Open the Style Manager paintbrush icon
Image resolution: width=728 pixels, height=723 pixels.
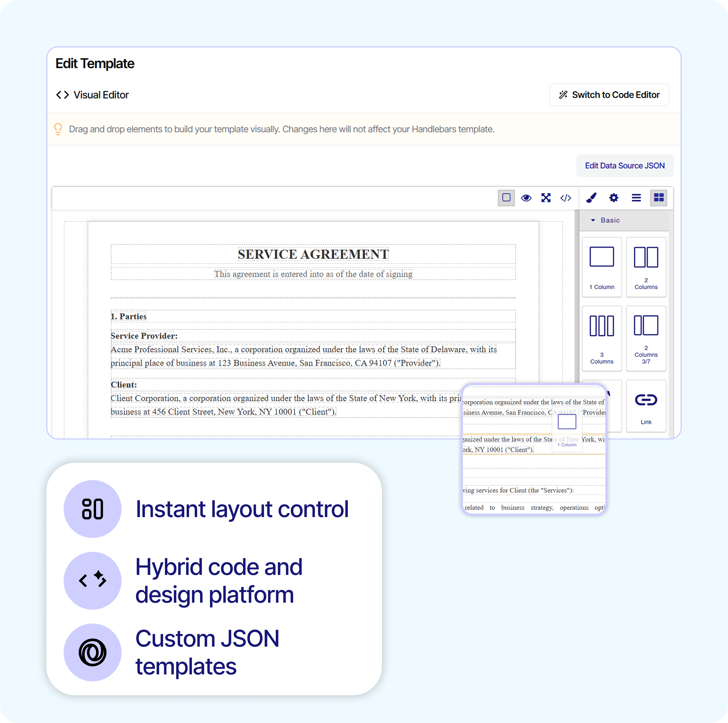tap(591, 198)
